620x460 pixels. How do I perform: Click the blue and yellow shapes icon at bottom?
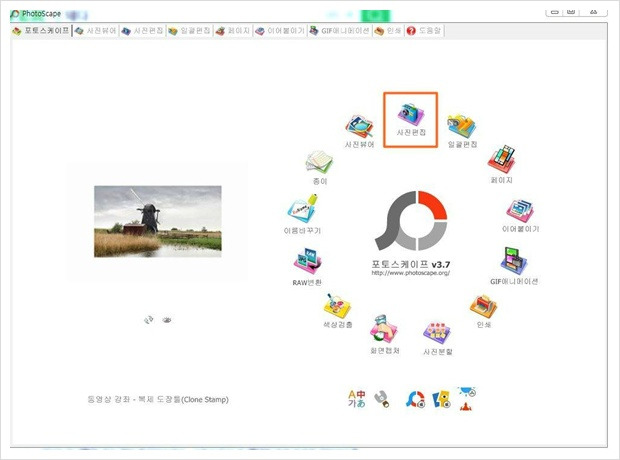point(441,399)
